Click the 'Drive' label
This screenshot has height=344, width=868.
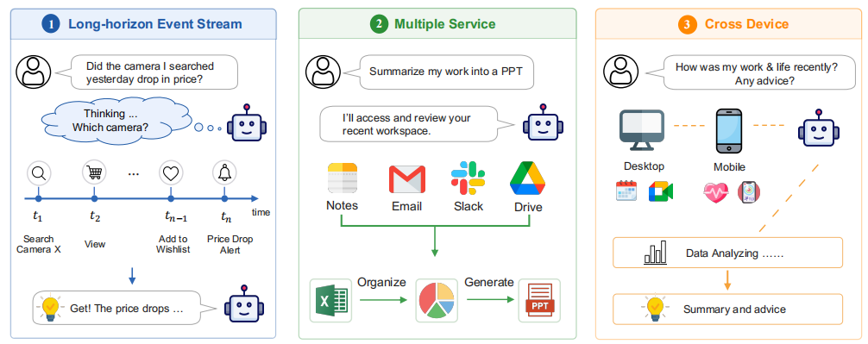(x=528, y=207)
